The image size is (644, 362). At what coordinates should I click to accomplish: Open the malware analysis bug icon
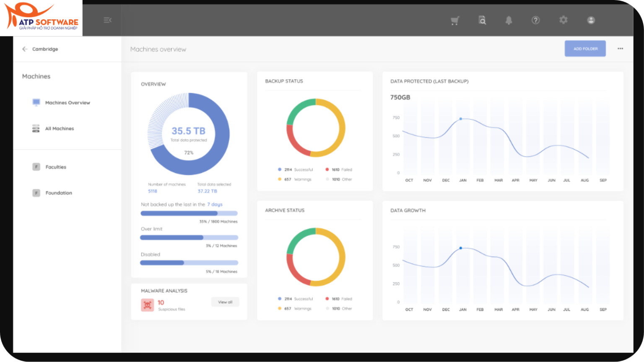click(x=147, y=305)
